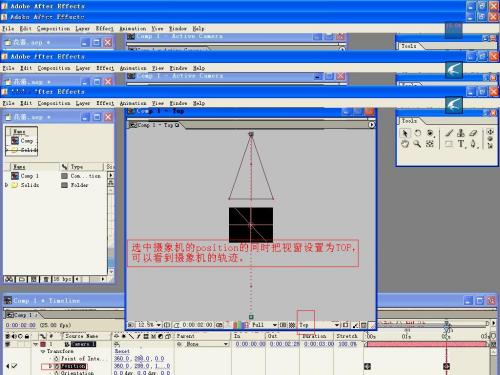Image resolution: width=500 pixels, height=375 pixels.
Task: Toggle the Point of Interest stopwatch
Action: point(57,359)
